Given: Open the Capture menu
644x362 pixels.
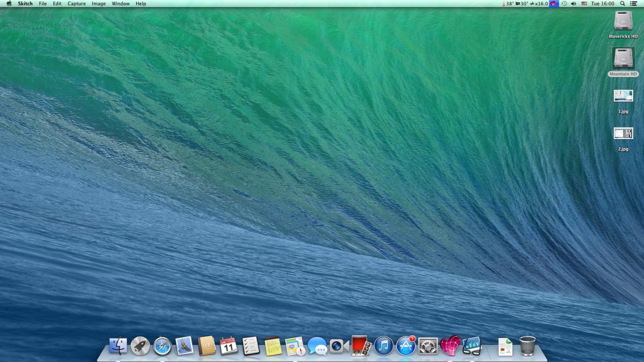Looking at the screenshot, I should click(77, 4).
